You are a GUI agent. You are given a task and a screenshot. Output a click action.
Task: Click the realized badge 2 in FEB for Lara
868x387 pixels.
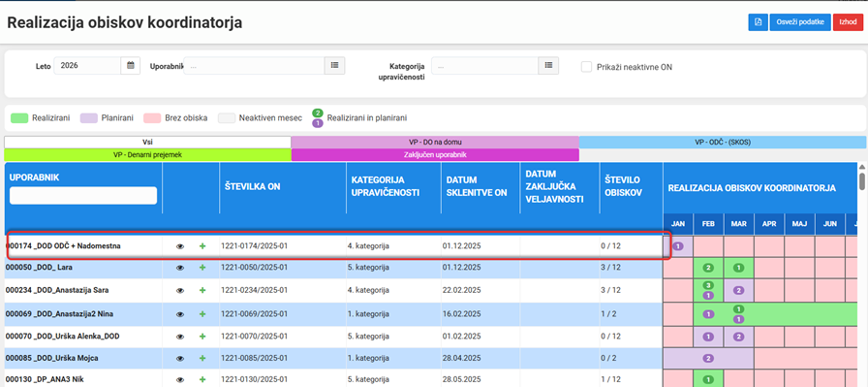(708, 268)
